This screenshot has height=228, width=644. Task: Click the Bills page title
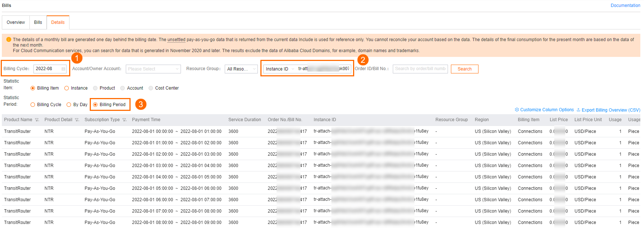[x=7, y=6]
